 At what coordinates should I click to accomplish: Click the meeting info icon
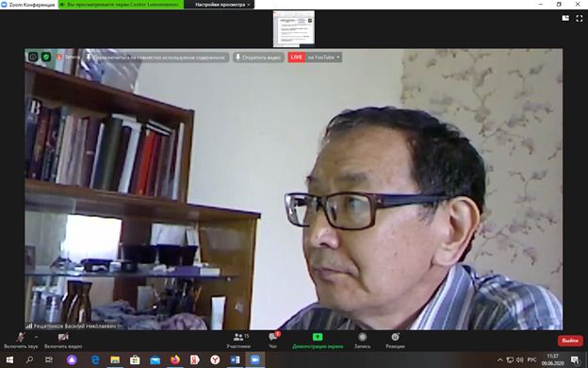tap(33, 57)
